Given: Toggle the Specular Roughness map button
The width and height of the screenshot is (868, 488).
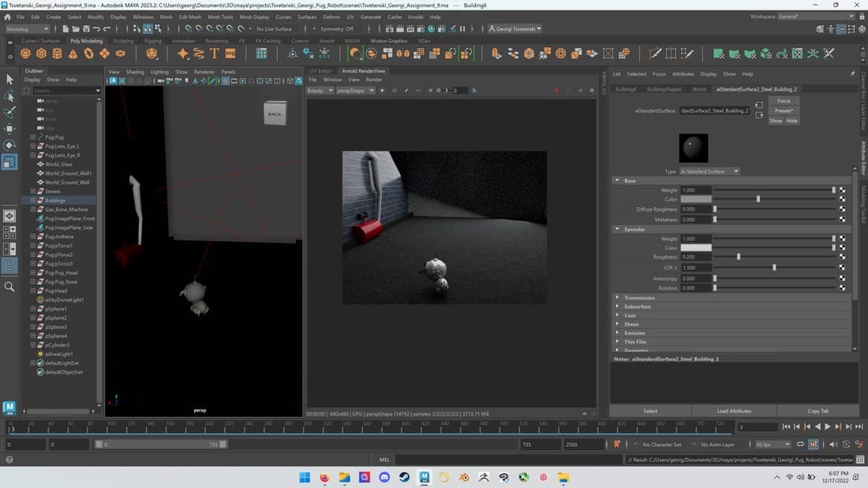Looking at the screenshot, I should coord(843,257).
